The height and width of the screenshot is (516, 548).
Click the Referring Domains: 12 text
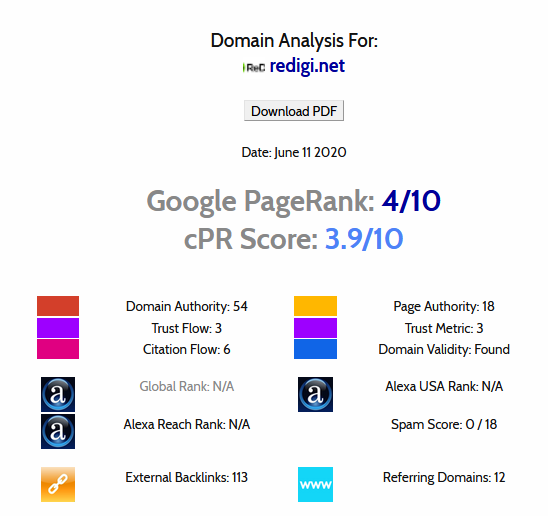click(444, 478)
